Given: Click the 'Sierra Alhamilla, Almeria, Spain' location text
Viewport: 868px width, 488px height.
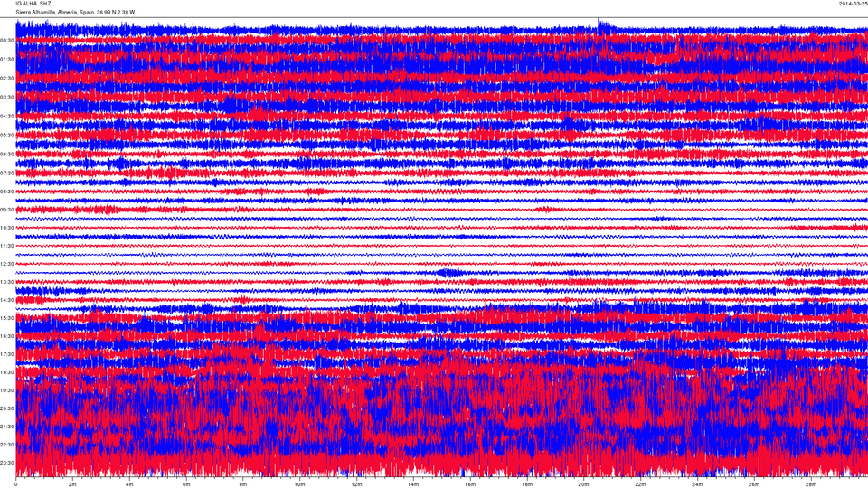Looking at the screenshot, I should [x=55, y=12].
